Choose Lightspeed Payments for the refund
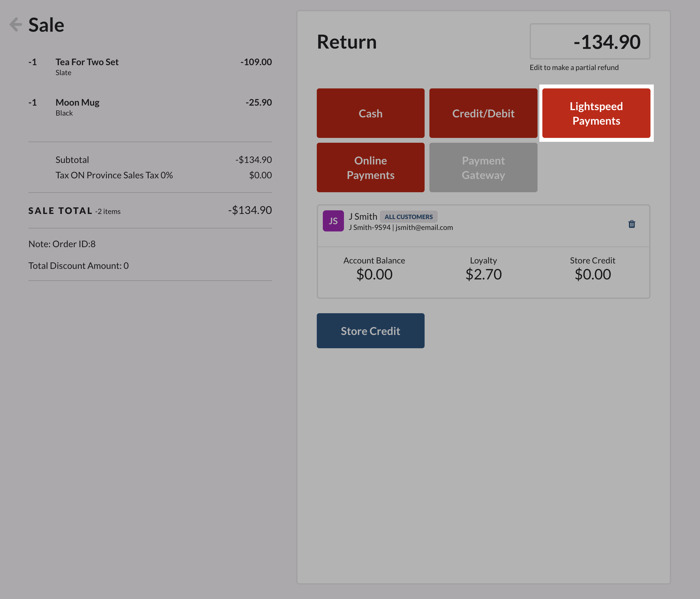This screenshot has width=700, height=599. (x=596, y=113)
